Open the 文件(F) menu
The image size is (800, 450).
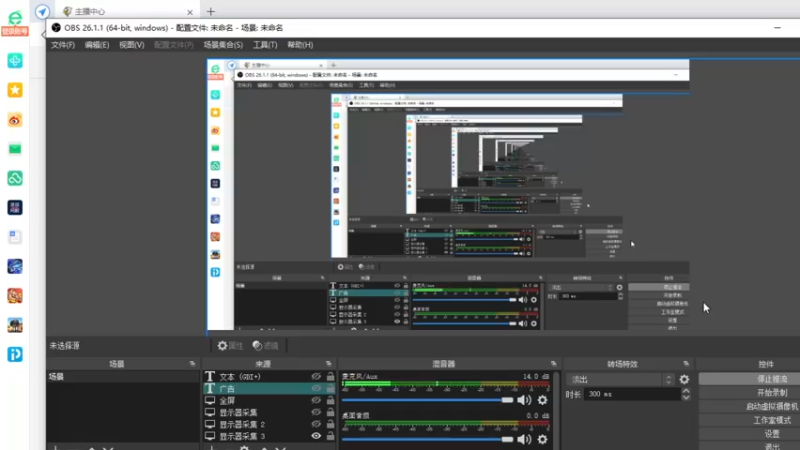point(63,45)
